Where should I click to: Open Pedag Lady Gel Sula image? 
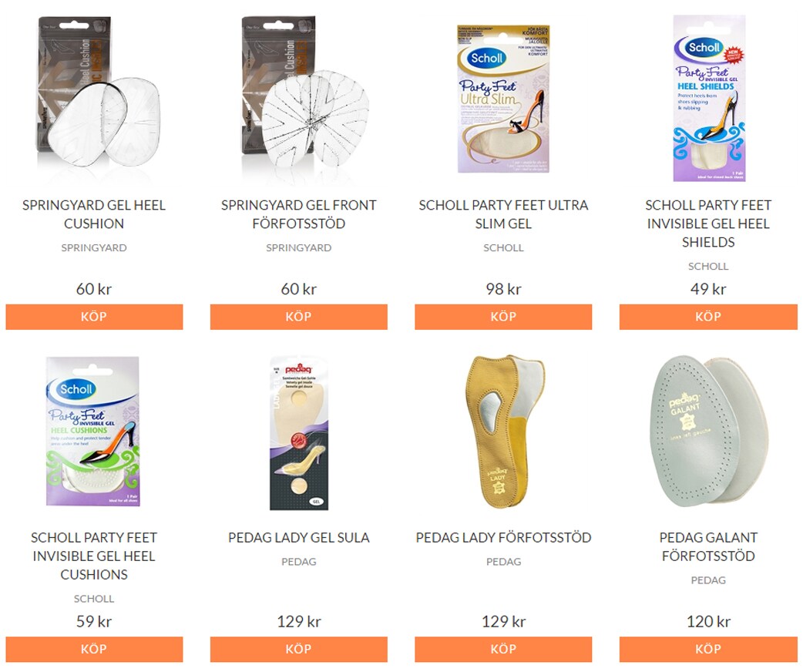(x=299, y=433)
